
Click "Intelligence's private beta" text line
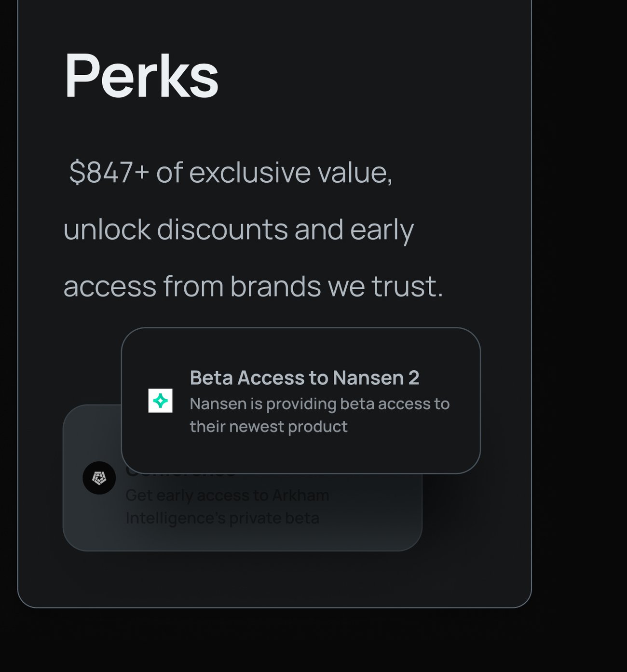(222, 518)
